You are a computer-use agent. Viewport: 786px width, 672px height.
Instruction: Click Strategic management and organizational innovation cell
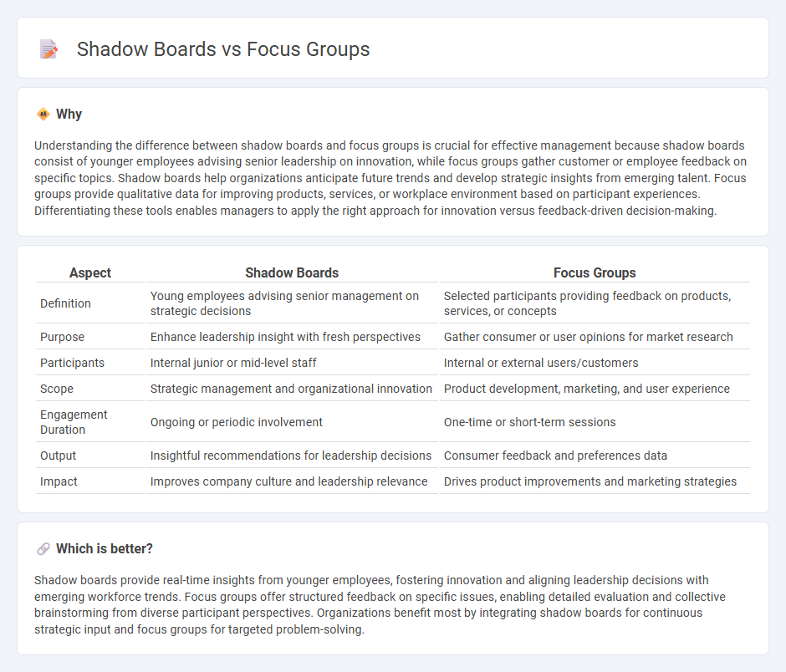(291, 389)
